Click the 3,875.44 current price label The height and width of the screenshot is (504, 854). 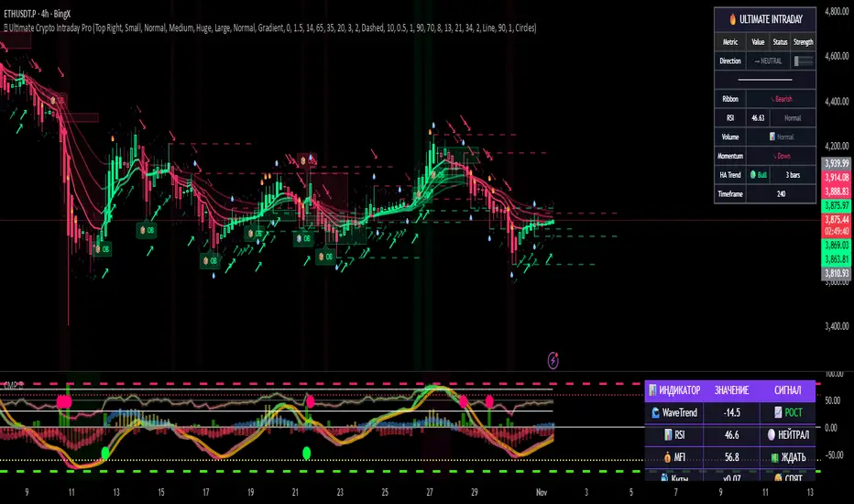click(836, 220)
